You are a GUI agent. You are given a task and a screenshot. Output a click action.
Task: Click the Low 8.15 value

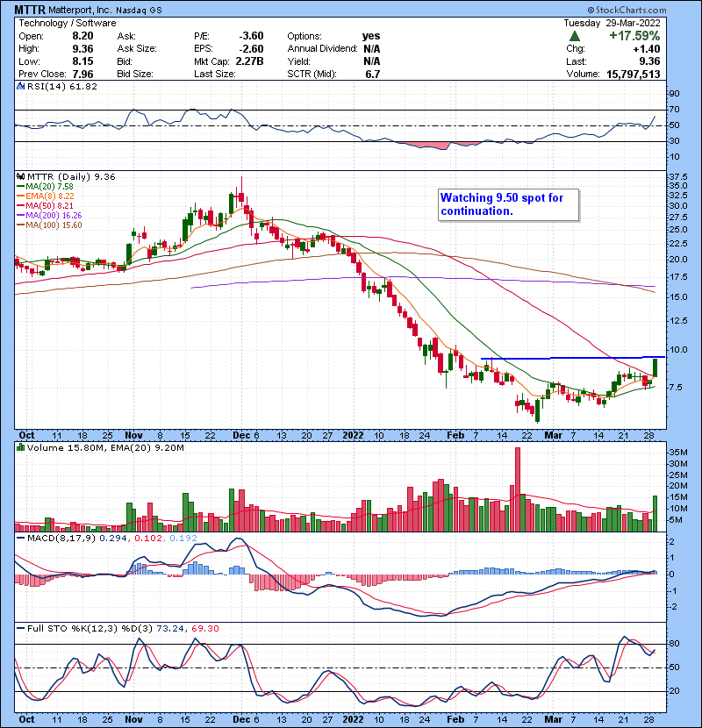point(82,61)
